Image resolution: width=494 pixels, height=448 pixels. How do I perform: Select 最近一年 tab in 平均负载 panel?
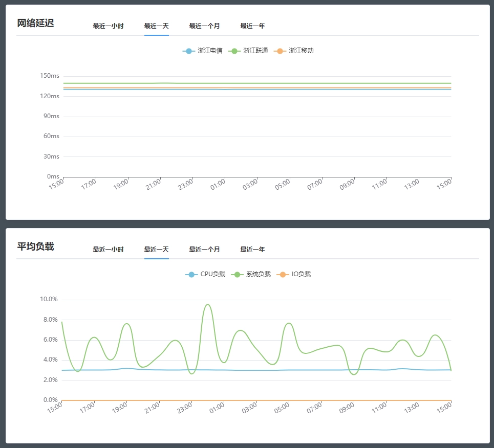click(x=252, y=250)
